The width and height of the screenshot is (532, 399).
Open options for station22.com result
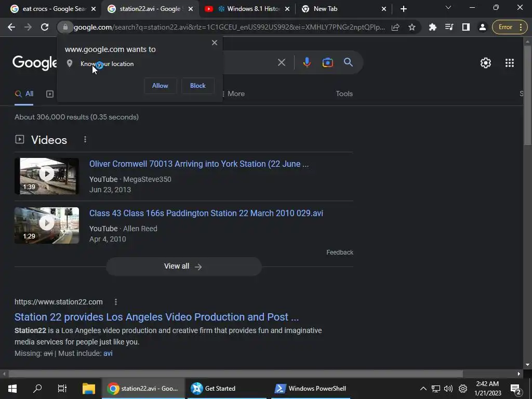pos(116,302)
